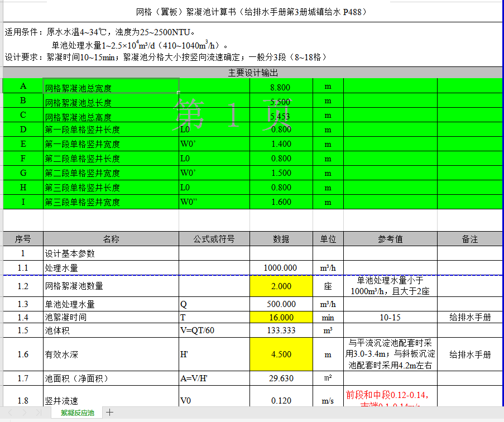Click the 第三段单格竖井宽度 name cell
The height and width of the screenshot is (422, 504).
[x=111, y=202]
